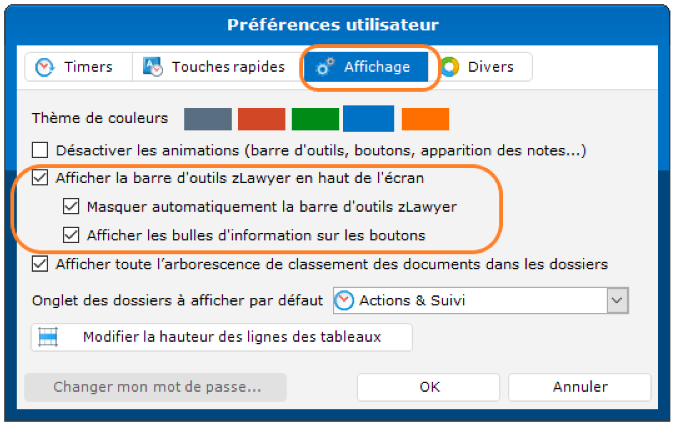674x425 pixels.
Task: Untick Afficher les bulles d'information checkbox
Action: [70, 236]
